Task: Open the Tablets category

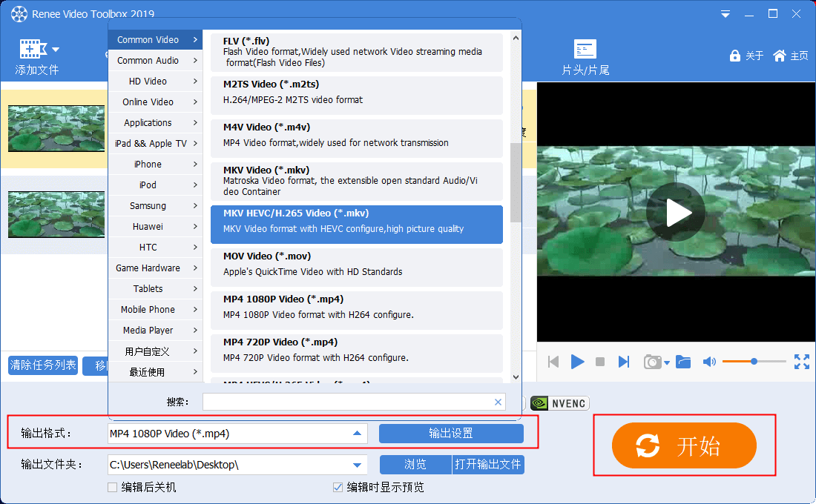Action: (155, 289)
